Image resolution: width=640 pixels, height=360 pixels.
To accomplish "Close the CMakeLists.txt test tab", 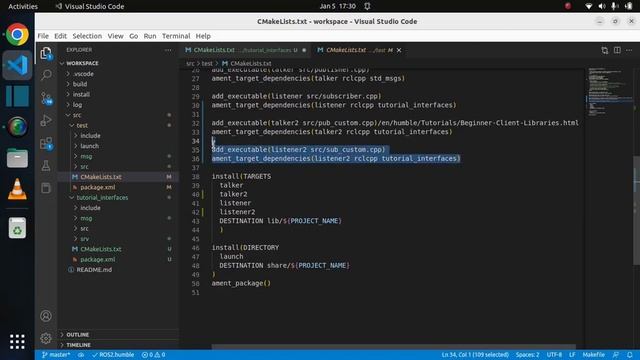I will click(x=399, y=50).
